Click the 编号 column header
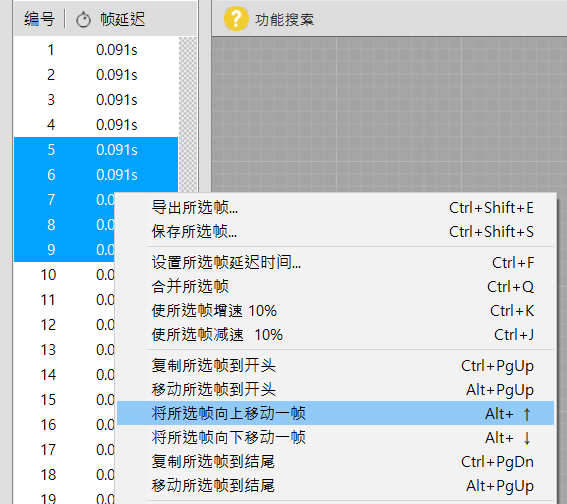Viewport: 567px width, 504px height. pos(39,19)
